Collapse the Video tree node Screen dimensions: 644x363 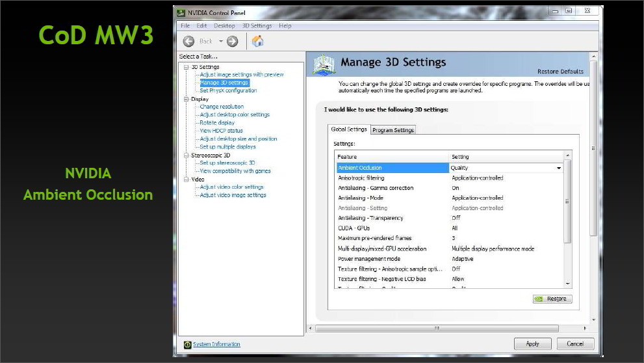click(x=186, y=180)
